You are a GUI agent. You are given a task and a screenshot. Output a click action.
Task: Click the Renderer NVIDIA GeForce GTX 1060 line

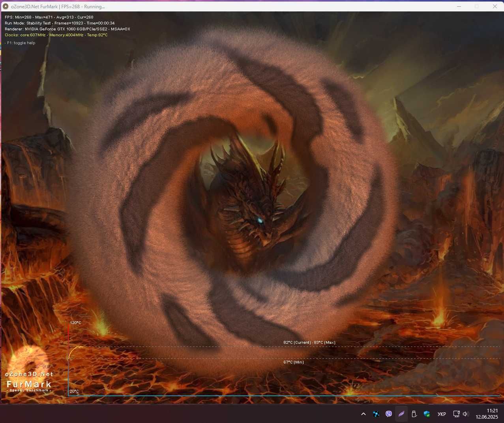pos(67,29)
